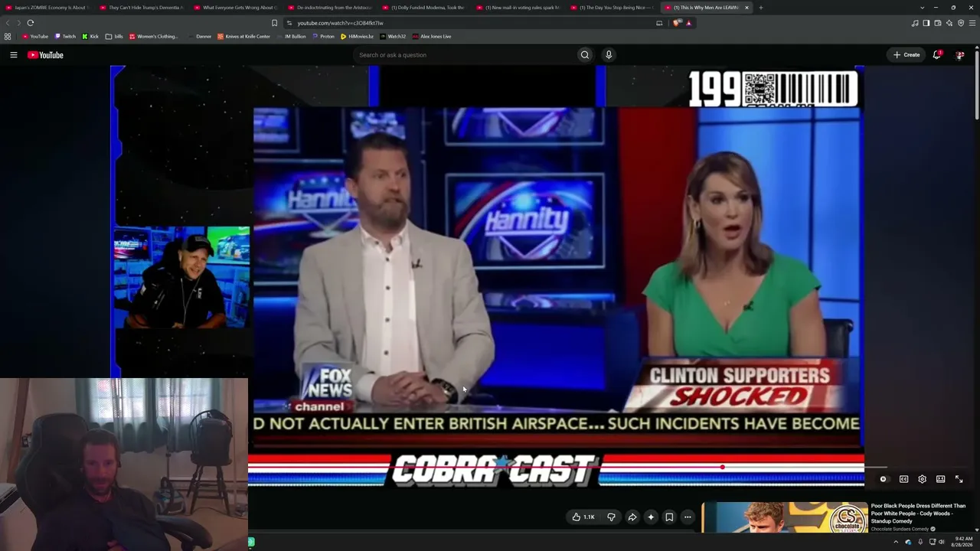Switch to De-indoctrinating from the Aristocracy tab
The height and width of the screenshot is (551, 980).
(x=331, y=8)
